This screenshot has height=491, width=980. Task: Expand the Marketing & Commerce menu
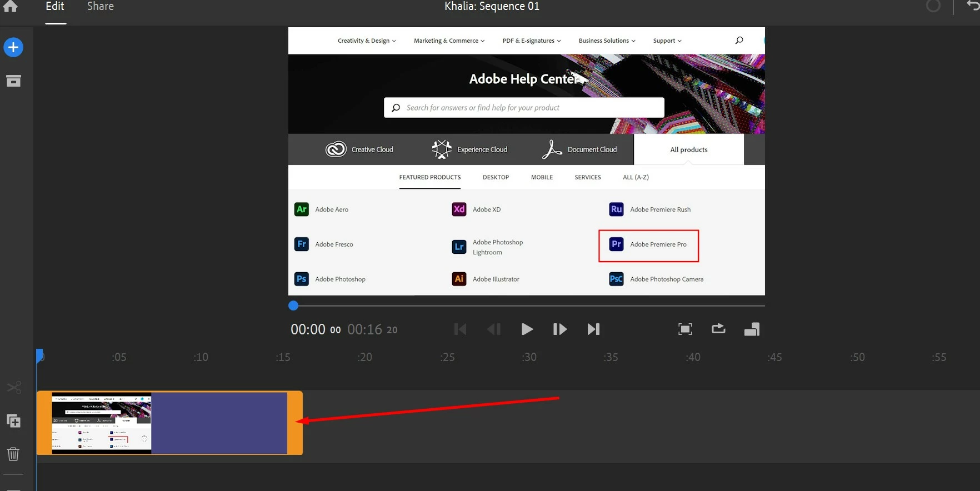pos(449,41)
